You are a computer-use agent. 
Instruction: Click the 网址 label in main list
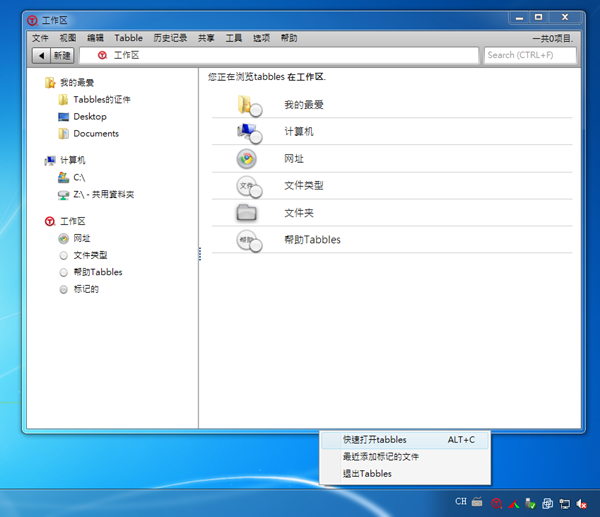pyautogui.click(x=294, y=158)
